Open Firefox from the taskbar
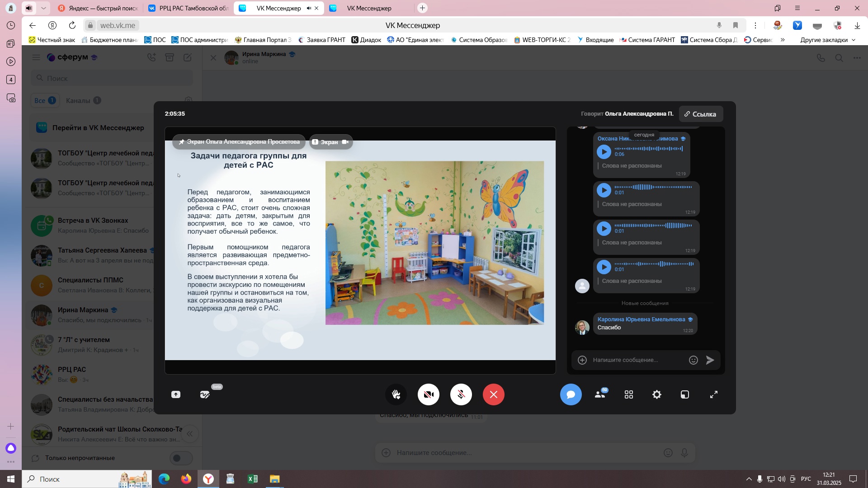868x488 pixels. 186,479
